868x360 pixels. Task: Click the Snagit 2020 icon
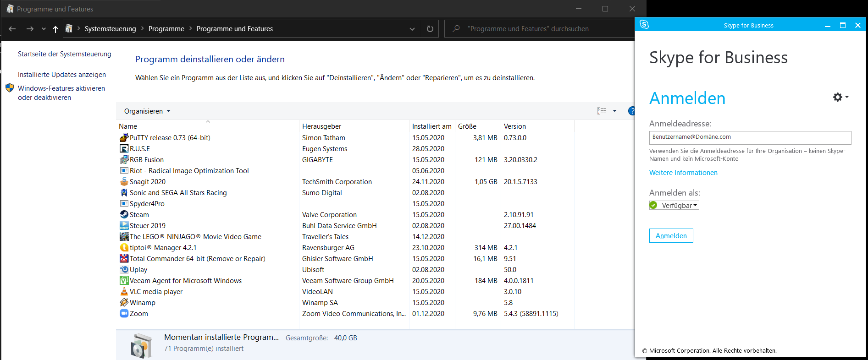(x=124, y=181)
